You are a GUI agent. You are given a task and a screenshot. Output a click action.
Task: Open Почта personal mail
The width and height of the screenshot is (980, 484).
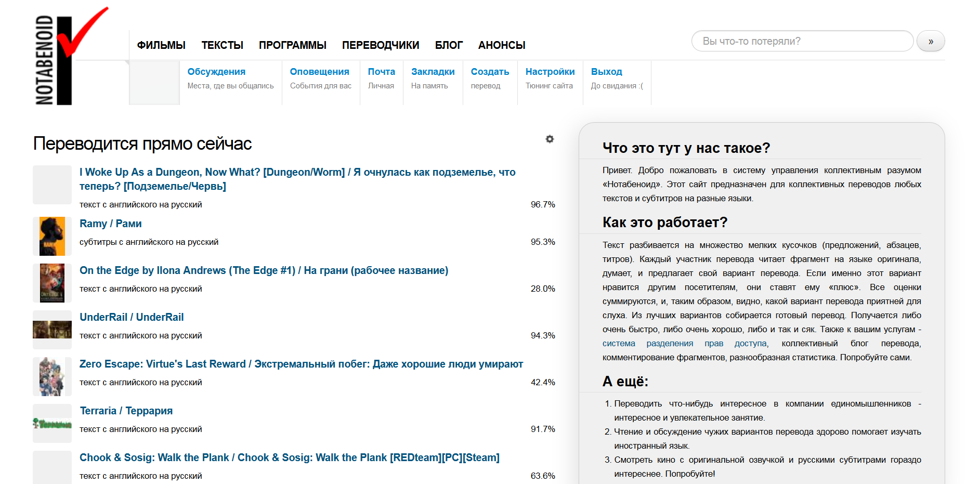(381, 72)
